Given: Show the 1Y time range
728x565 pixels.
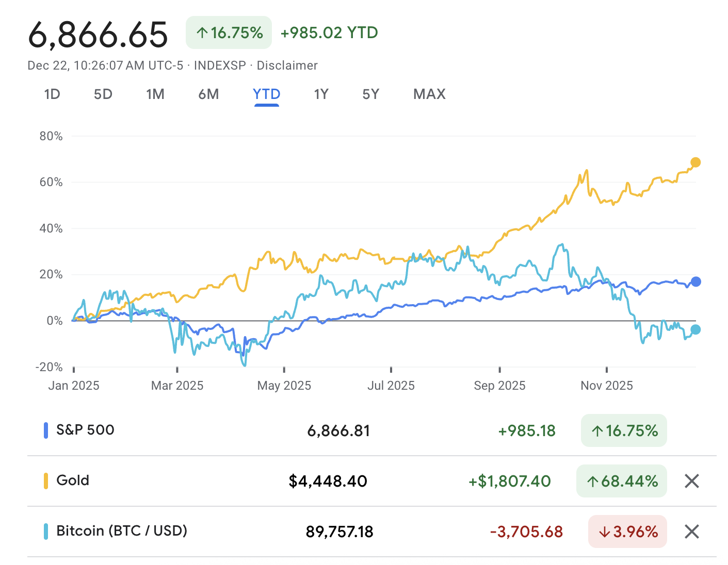Looking at the screenshot, I should 321,94.
